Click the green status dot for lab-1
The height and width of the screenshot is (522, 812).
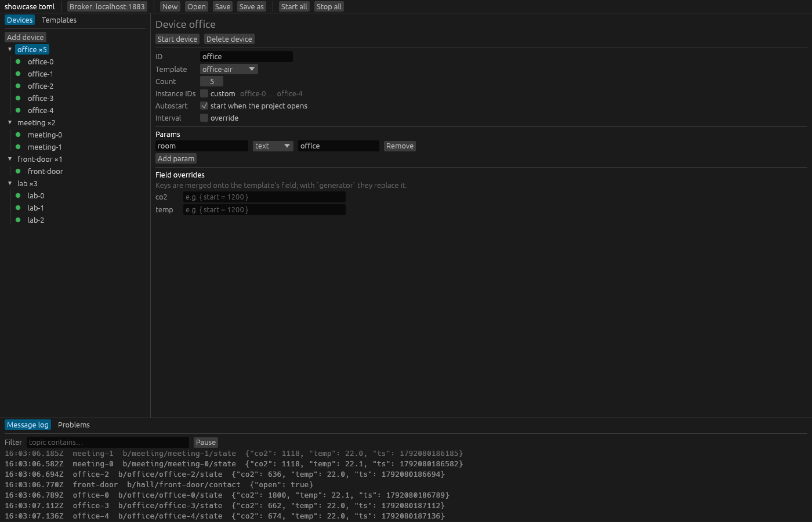18,208
